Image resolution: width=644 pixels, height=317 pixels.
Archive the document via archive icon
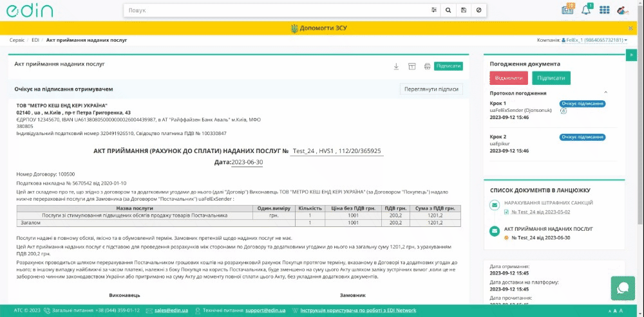pos(412,66)
